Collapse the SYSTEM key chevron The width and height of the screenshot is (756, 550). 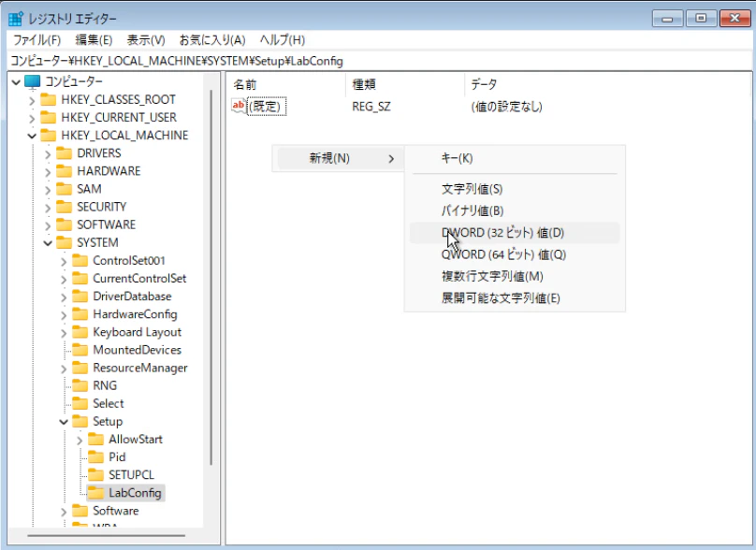click(x=48, y=243)
